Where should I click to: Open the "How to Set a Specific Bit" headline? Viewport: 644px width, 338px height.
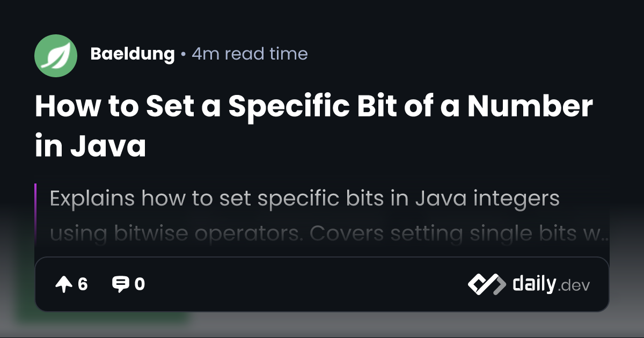coord(313,107)
